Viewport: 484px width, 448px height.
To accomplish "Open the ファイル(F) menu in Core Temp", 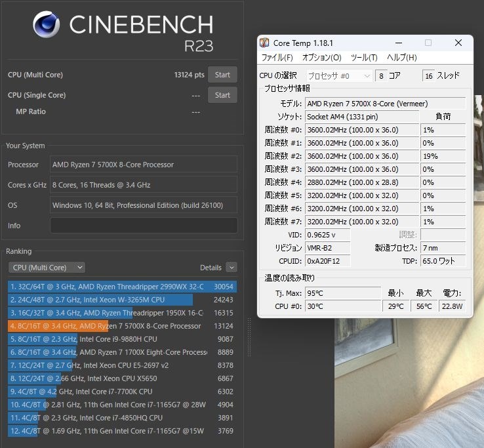I will point(277,58).
